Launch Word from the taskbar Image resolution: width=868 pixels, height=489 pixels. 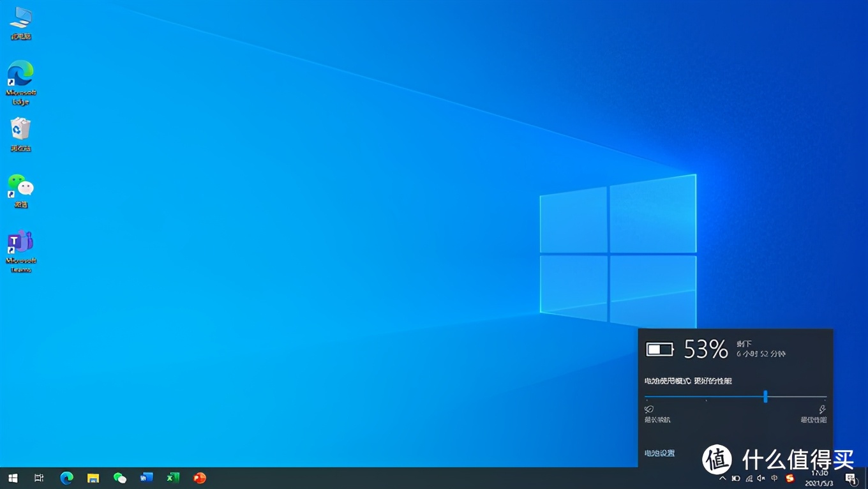[147, 478]
